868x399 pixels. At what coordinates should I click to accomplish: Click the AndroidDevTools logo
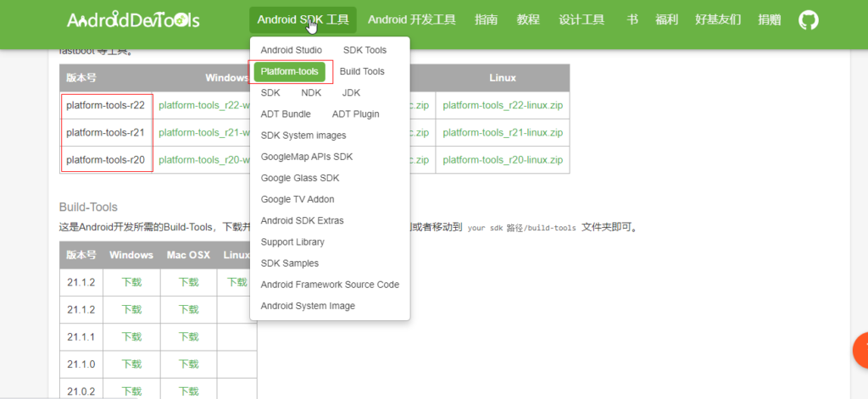point(133,19)
